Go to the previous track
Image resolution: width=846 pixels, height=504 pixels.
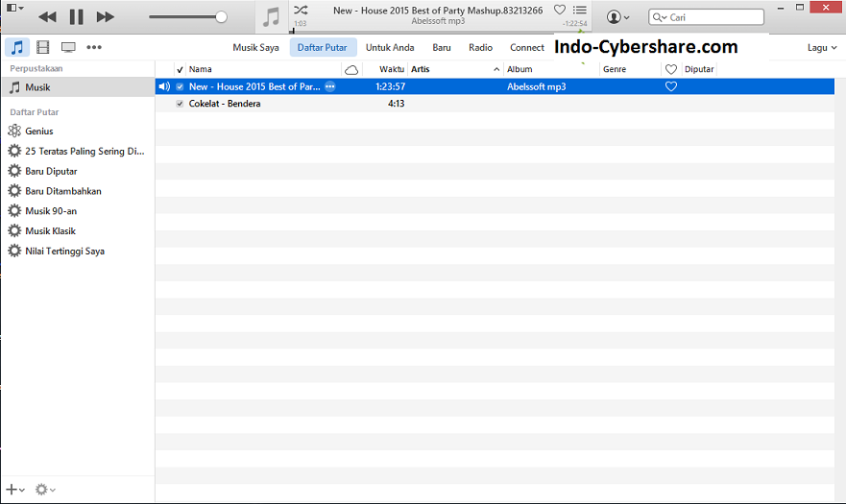(x=47, y=17)
